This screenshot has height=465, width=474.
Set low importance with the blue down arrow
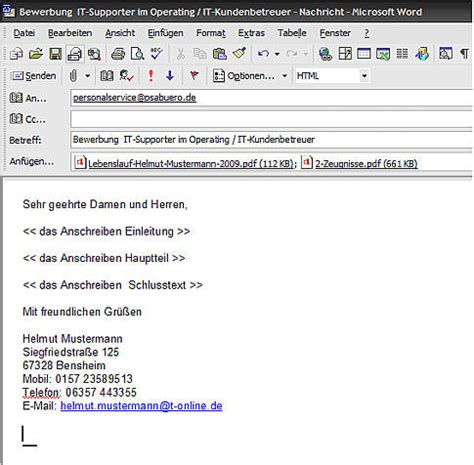coord(170,76)
